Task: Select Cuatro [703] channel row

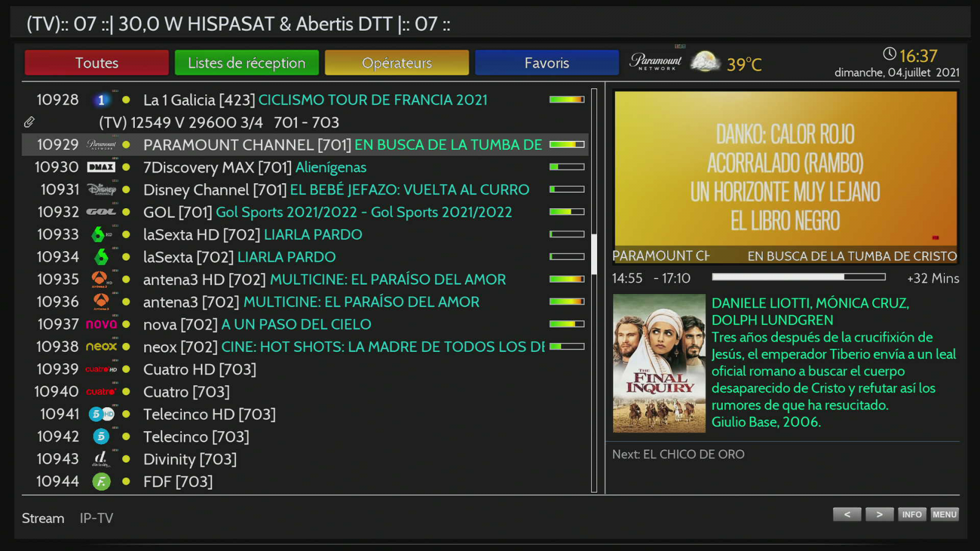Action: pyautogui.click(x=304, y=392)
